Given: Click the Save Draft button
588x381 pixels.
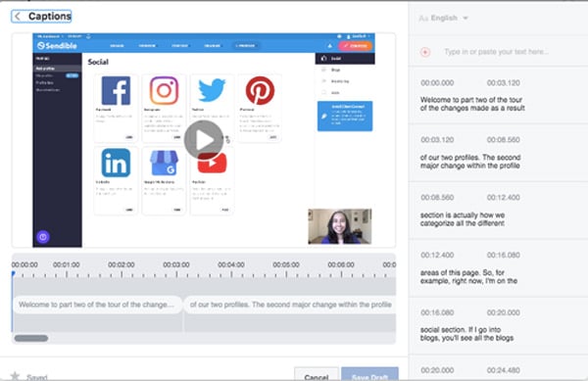Looking at the screenshot, I should tap(369, 375).
